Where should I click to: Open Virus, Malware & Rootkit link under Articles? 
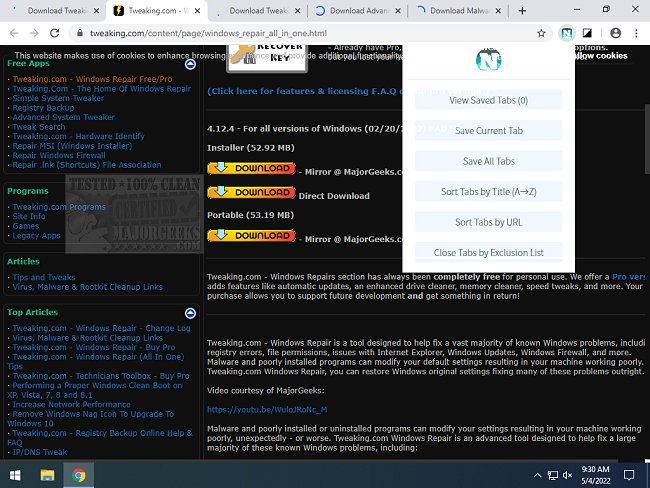[87, 287]
